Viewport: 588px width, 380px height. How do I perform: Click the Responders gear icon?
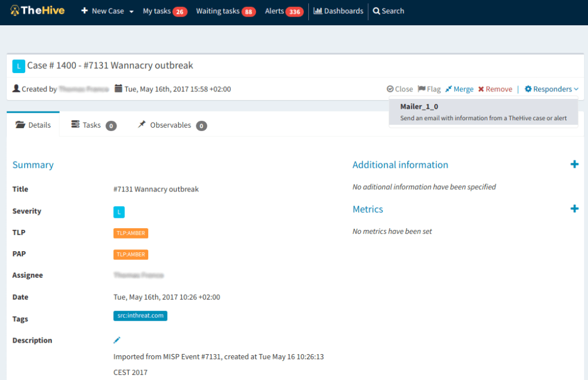click(529, 89)
